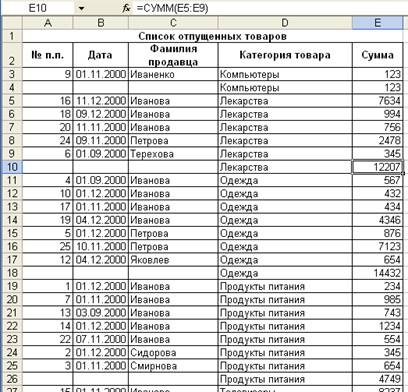
Task: Select row 1 header
Action: (12, 36)
